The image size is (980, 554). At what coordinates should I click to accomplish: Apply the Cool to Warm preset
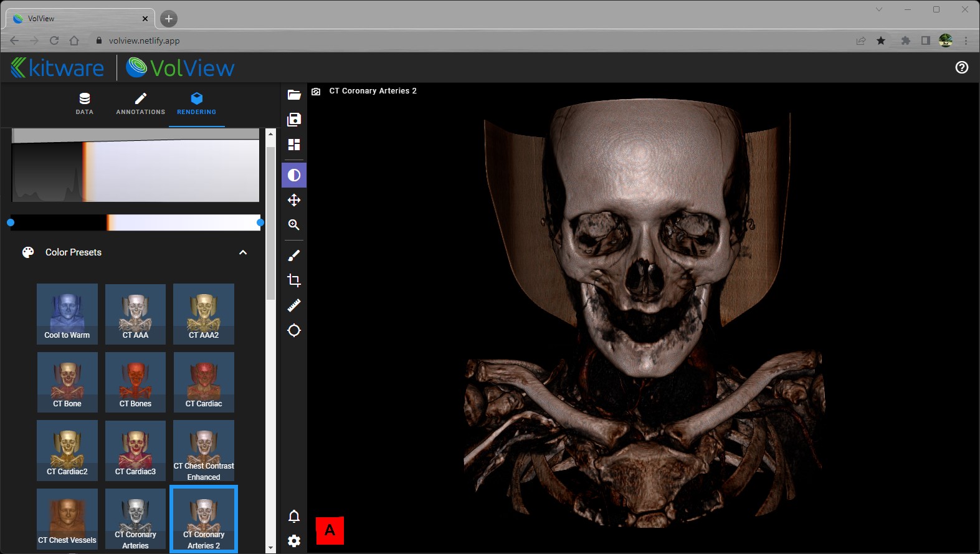(x=67, y=314)
